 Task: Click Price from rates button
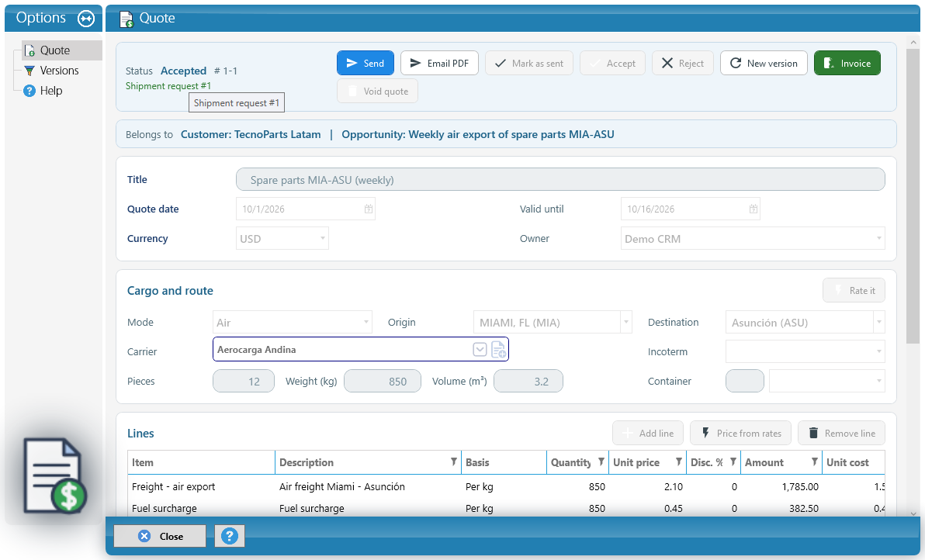741,434
